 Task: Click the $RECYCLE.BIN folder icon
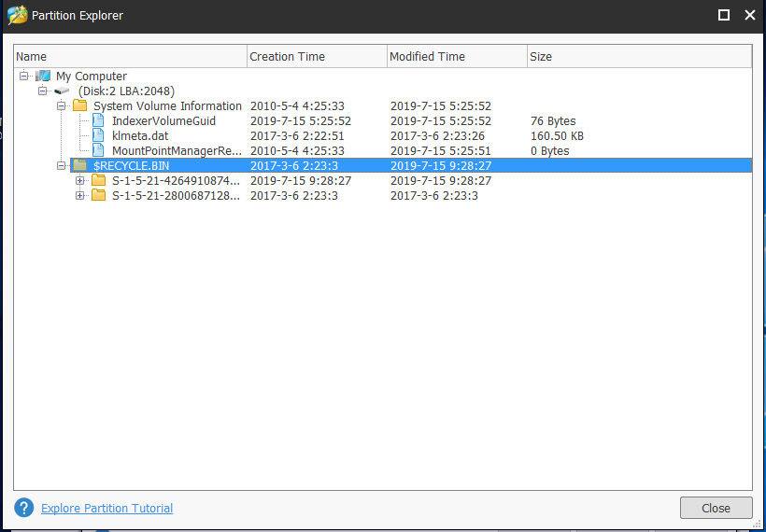click(79, 165)
